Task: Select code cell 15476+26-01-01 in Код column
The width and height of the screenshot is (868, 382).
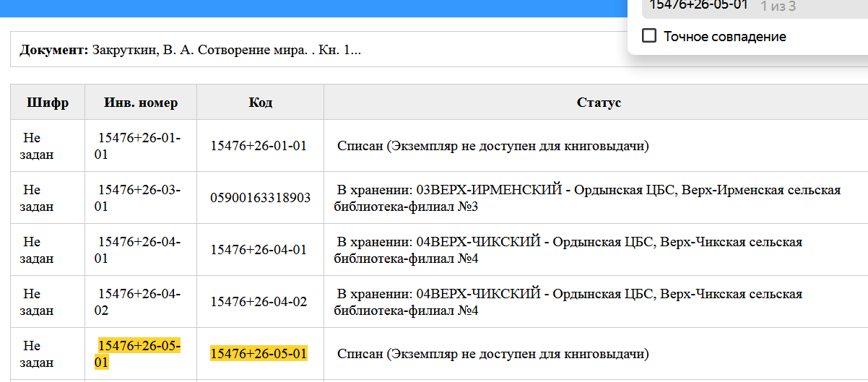Action: [x=259, y=146]
